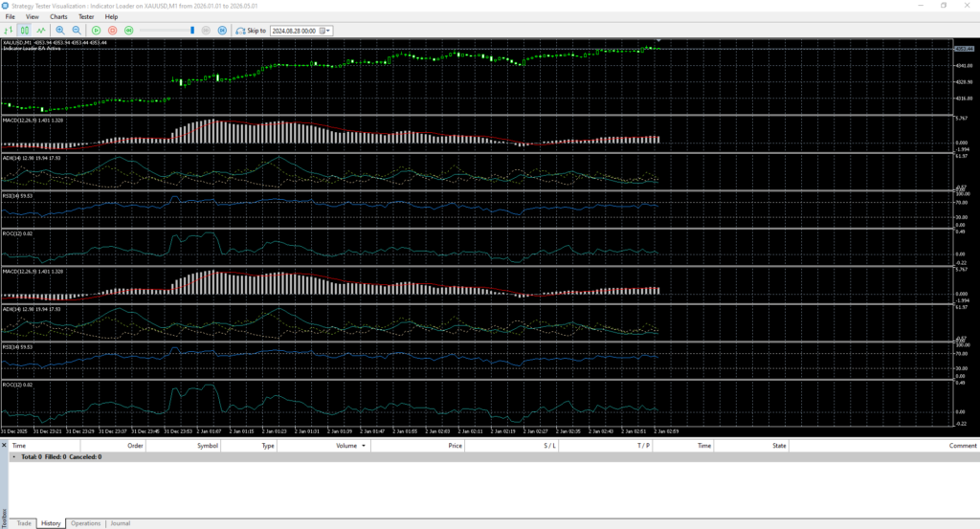Switch chart to bar chart mode
The image size is (980, 529).
coord(8,30)
